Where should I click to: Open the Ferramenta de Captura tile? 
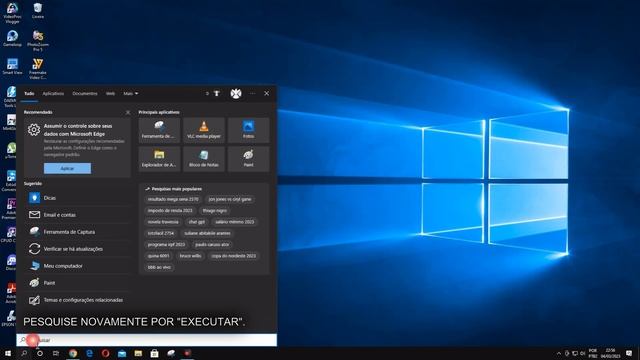[x=159, y=130]
